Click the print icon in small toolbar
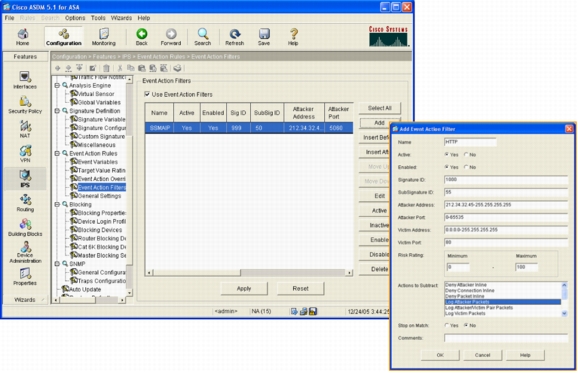 (x=177, y=68)
